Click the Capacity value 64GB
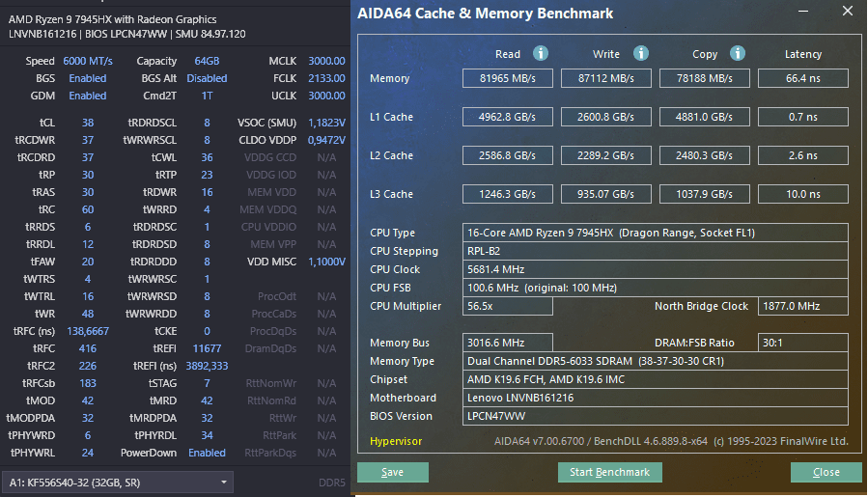The height and width of the screenshot is (497, 868). point(207,61)
